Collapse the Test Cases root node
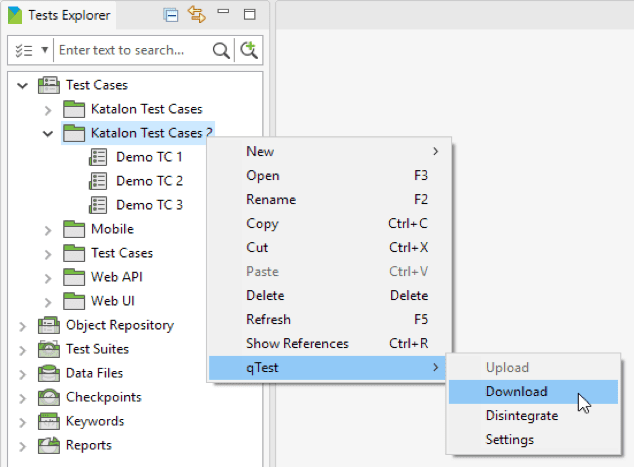634x467 pixels. tap(22, 85)
